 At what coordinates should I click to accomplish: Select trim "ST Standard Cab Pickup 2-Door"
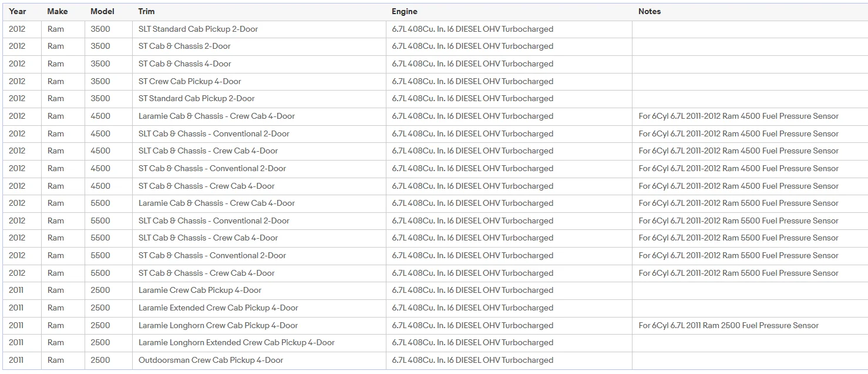(x=196, y=98)
